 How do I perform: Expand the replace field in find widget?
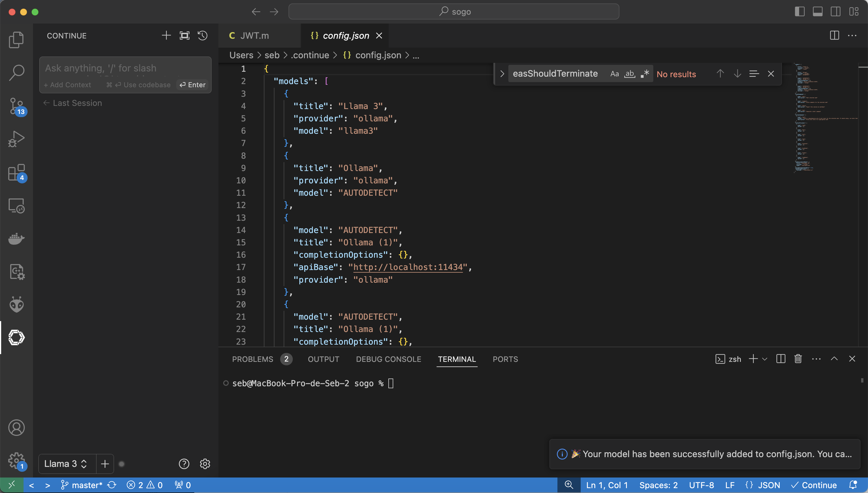coord(502,74)
